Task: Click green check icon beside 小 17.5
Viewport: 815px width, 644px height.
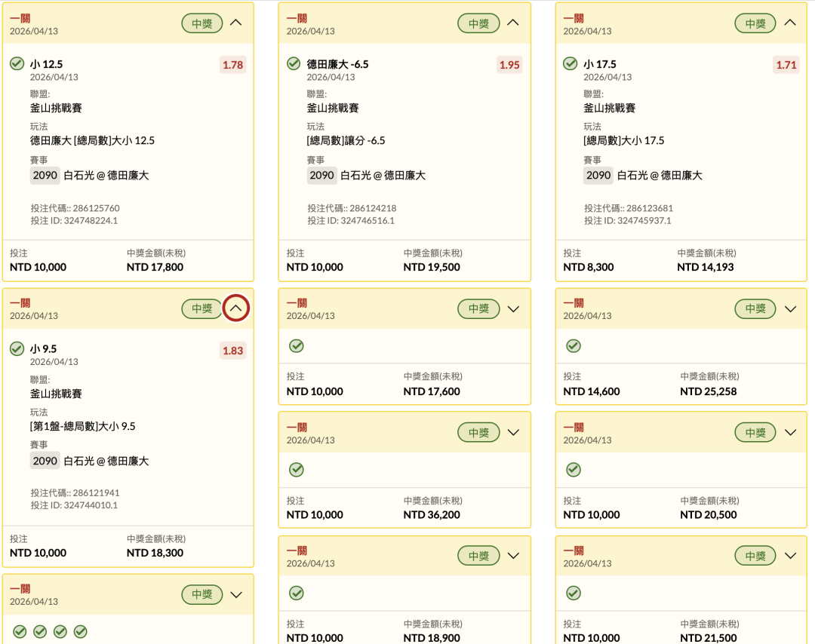Action: 570,63
